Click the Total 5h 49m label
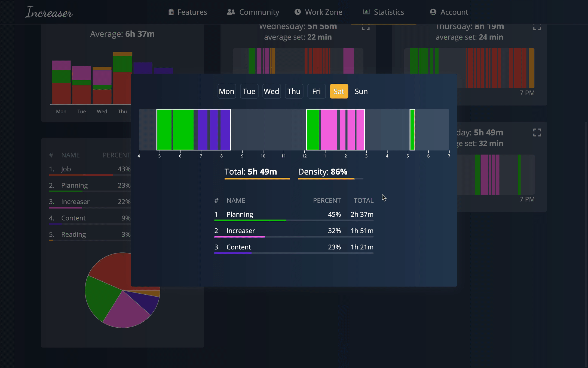Image resolution: width=588 pixels, height=368 pixels. 251,172
